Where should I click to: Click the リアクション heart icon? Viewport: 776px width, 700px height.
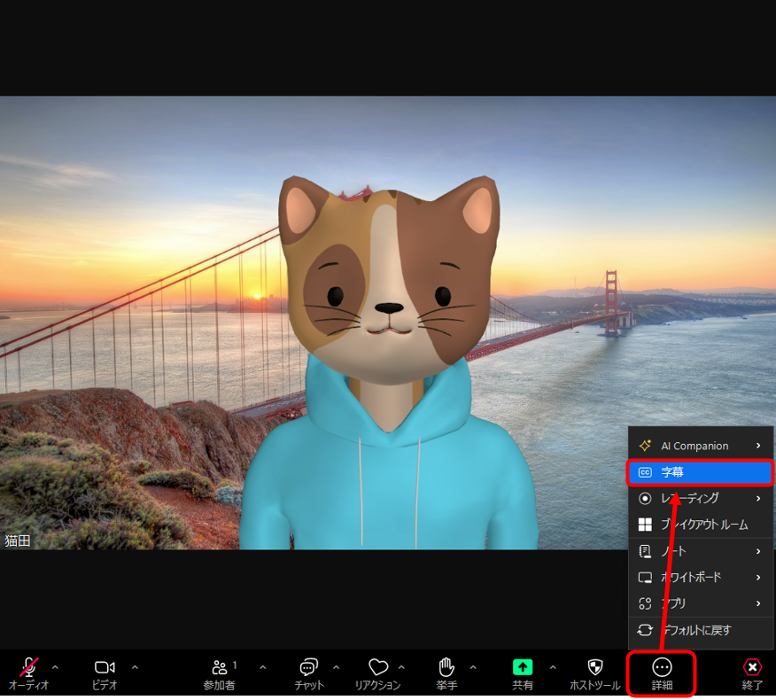(x=378, y=667)
